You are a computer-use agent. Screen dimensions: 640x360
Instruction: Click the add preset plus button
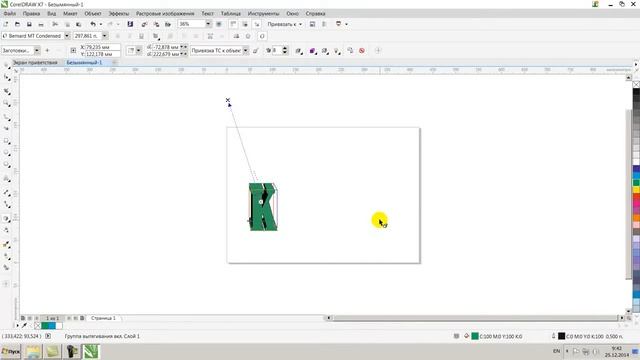[x=47, y=51]
